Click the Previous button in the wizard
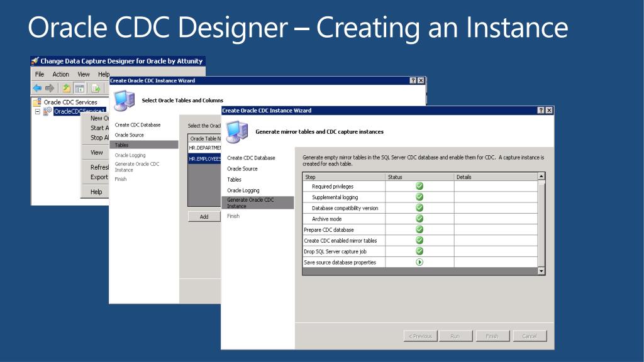 click(x=420, y=336)
